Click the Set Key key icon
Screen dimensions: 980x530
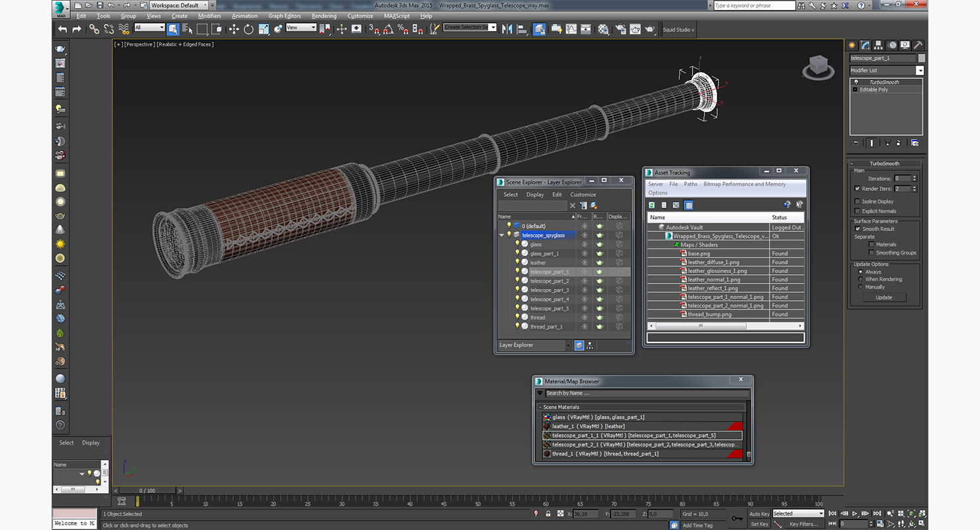(737, 518)
